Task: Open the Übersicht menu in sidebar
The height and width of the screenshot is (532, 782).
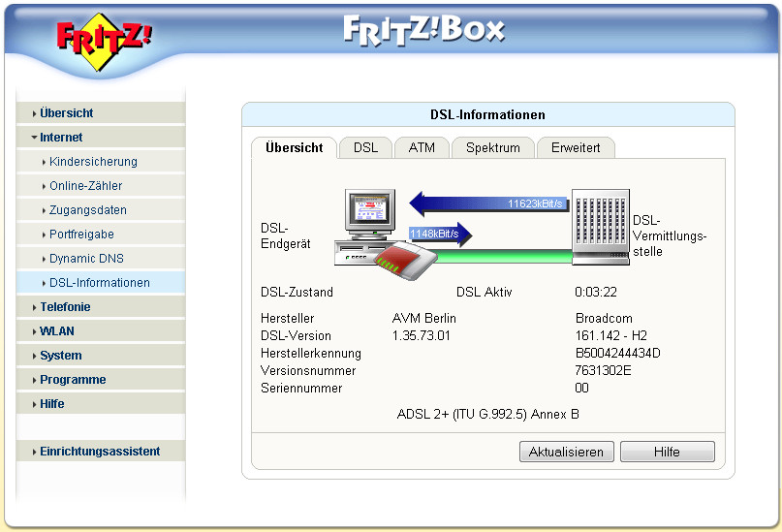Action: 100,113
